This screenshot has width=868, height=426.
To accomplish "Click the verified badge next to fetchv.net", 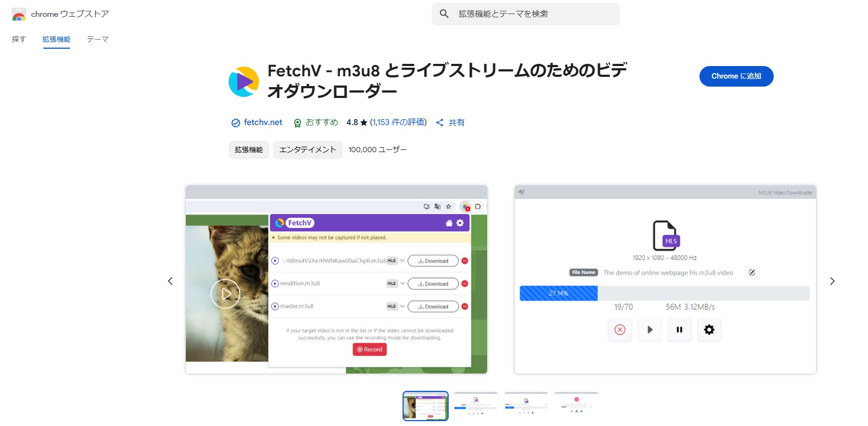I will (x=236, y=123).
